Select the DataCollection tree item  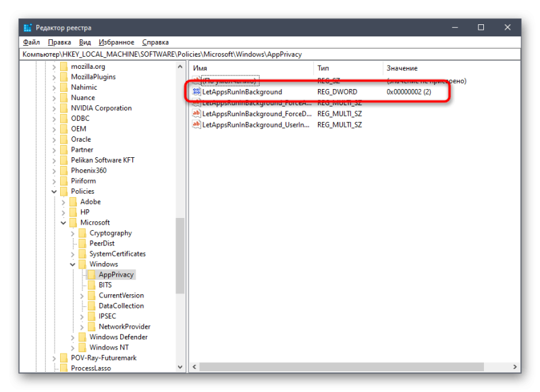121,306
